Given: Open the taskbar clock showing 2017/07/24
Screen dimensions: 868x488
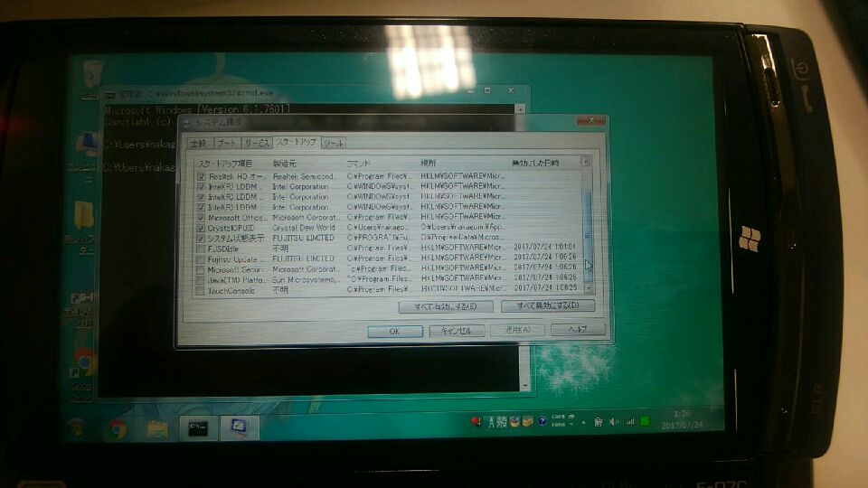Looking at the screenshot, I should (682, 418).
